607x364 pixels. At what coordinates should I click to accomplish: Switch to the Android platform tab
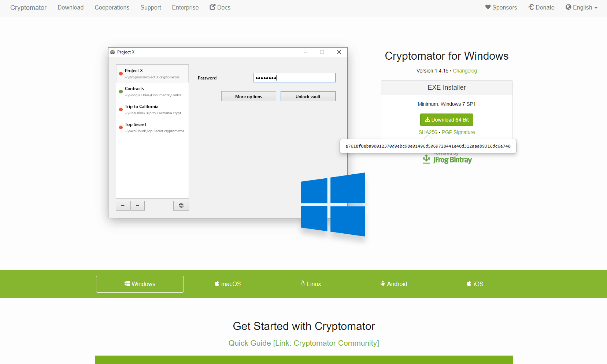[394, 284]
